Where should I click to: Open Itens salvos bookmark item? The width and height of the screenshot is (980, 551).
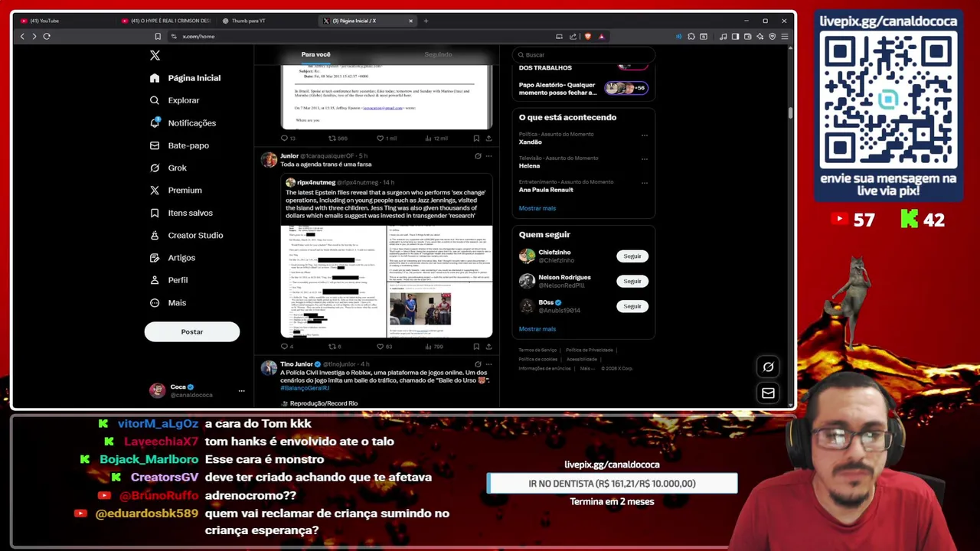tap(181, 213)
